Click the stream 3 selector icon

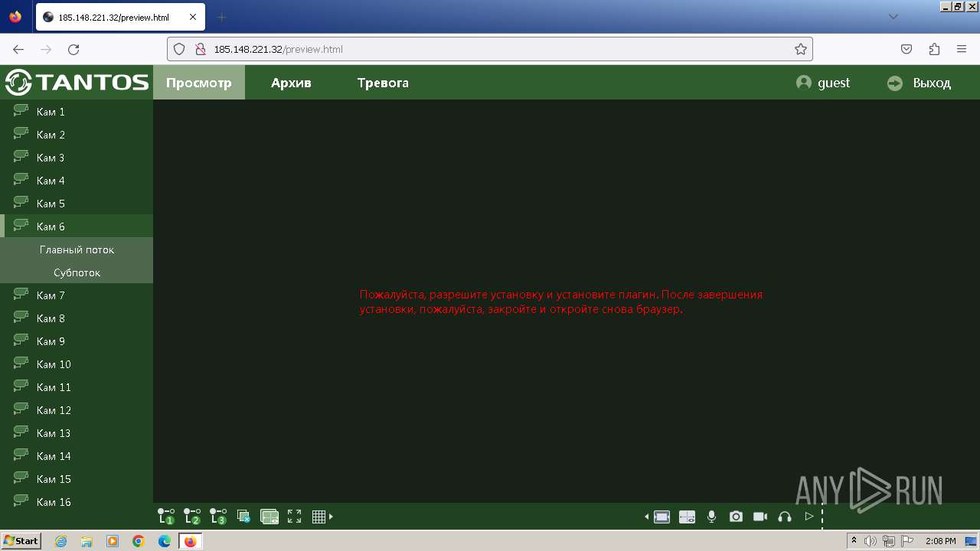[x=218, y=517]
